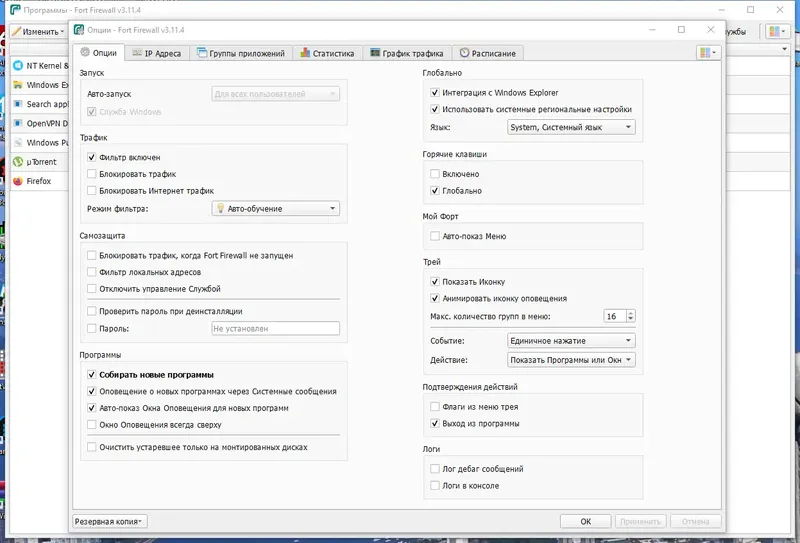Screen dimensions: 800x543
Task: Check Очистить устаревшее только на монтированных дисках
Action: [x=92, y=447]
